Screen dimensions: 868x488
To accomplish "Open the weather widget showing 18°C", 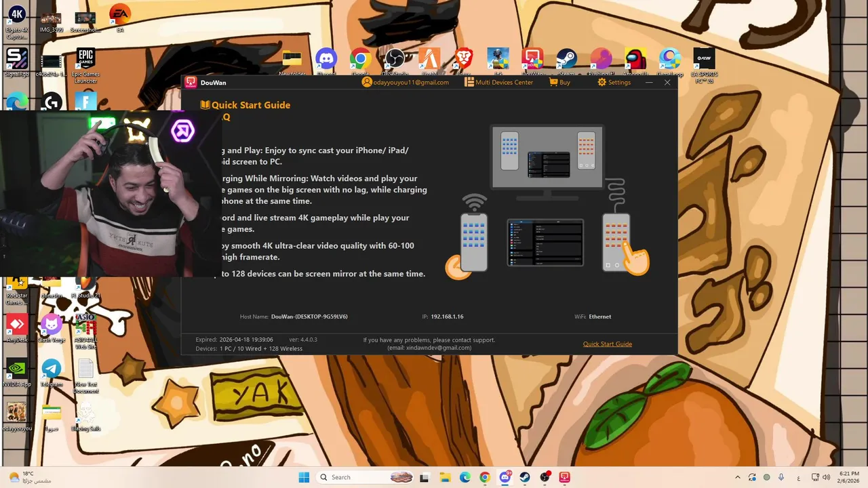I will tap(31, 477).
